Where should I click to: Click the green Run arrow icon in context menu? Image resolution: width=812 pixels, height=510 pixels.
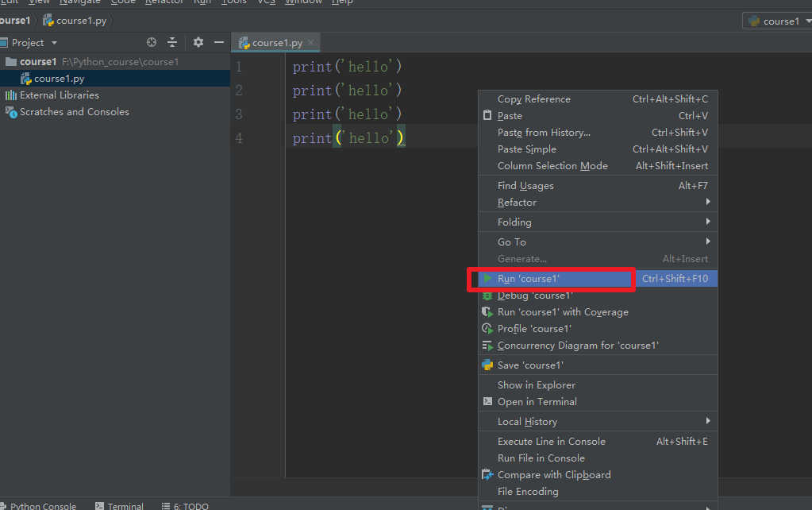pyautogui.click(x=487, y=278)
